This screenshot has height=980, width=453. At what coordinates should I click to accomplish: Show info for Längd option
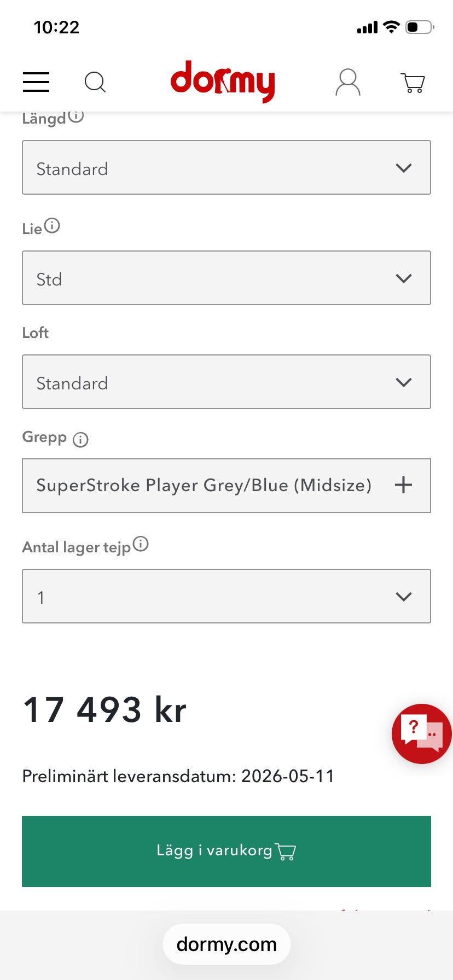76,116
